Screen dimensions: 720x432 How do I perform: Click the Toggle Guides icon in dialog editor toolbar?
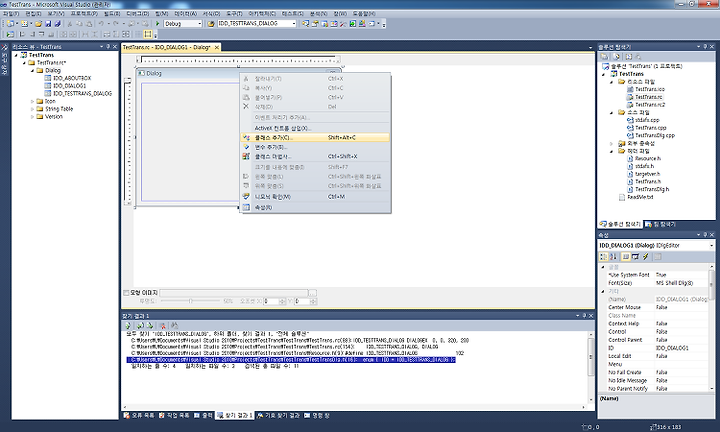(148, 34)
